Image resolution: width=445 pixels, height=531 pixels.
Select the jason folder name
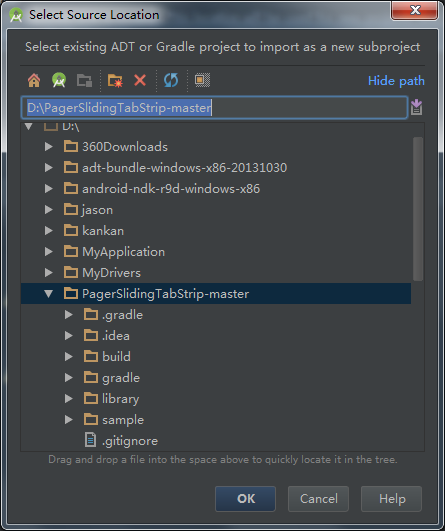(98, 210)
